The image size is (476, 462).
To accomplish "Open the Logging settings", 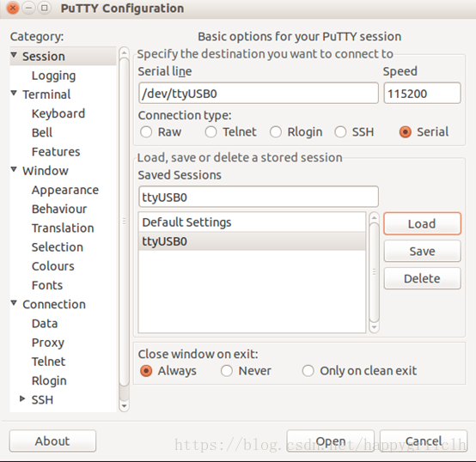I will [54, 76].
